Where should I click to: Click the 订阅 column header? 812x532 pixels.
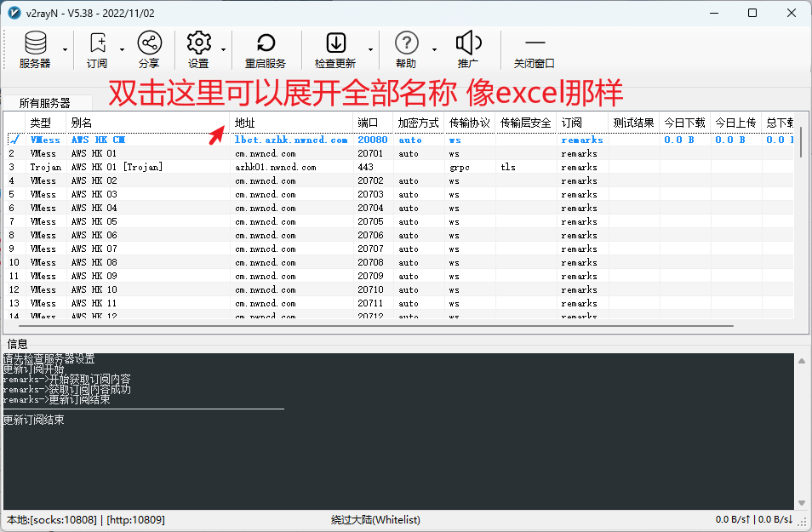click(x=582, y=123)
